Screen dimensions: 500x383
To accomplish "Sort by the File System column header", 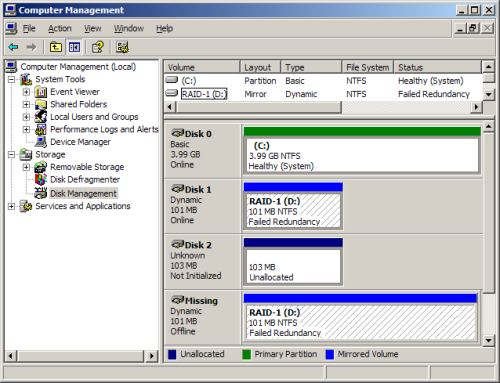I will [x=368, y=67].
